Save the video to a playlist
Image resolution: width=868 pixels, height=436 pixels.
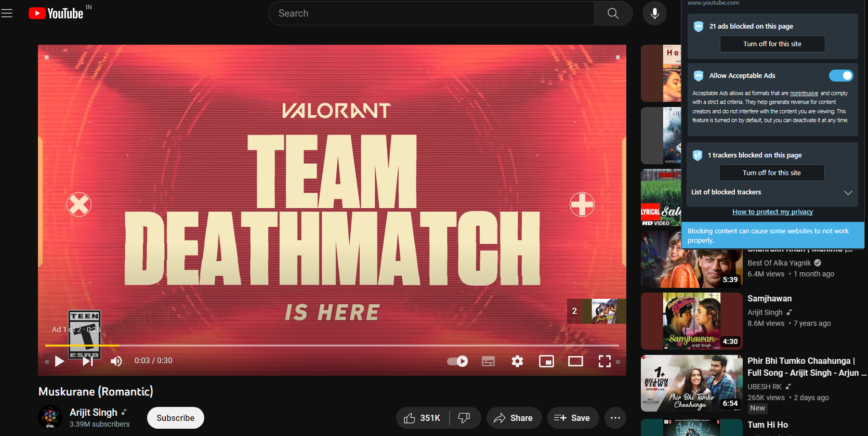[572, 418]
